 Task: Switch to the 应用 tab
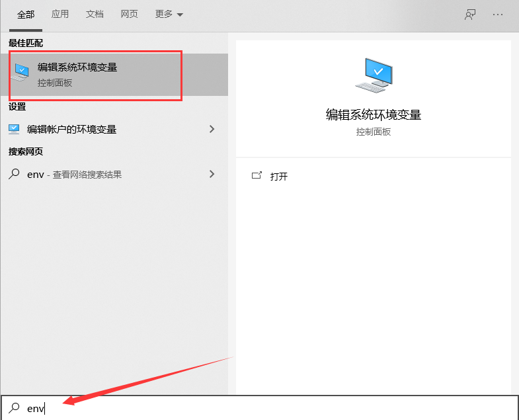pos(60,15)
